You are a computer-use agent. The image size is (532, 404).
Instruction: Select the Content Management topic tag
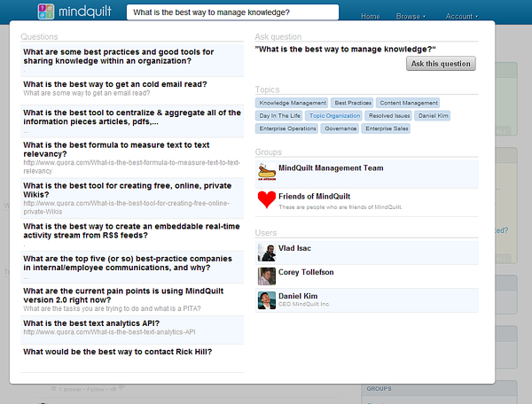tap(408, 103)
